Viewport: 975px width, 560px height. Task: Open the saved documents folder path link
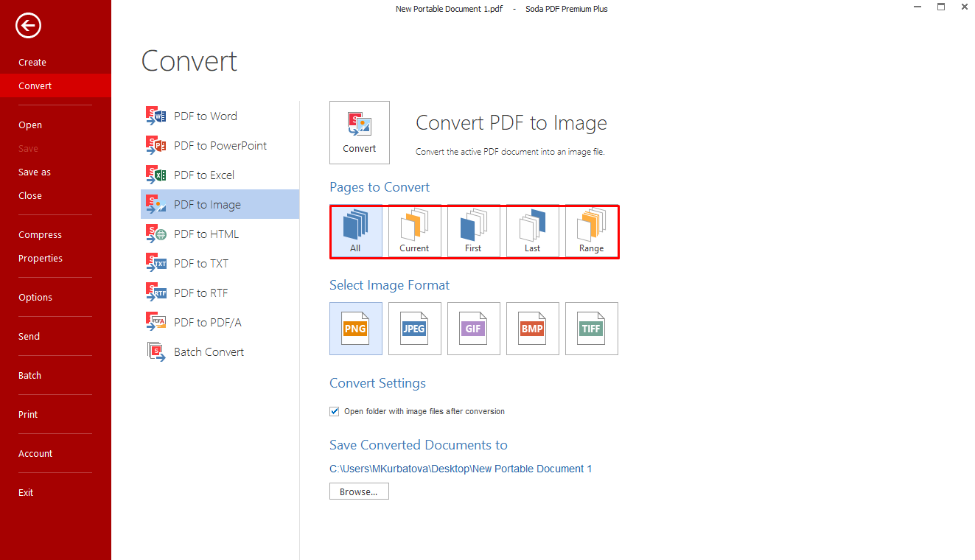(461, 469)
